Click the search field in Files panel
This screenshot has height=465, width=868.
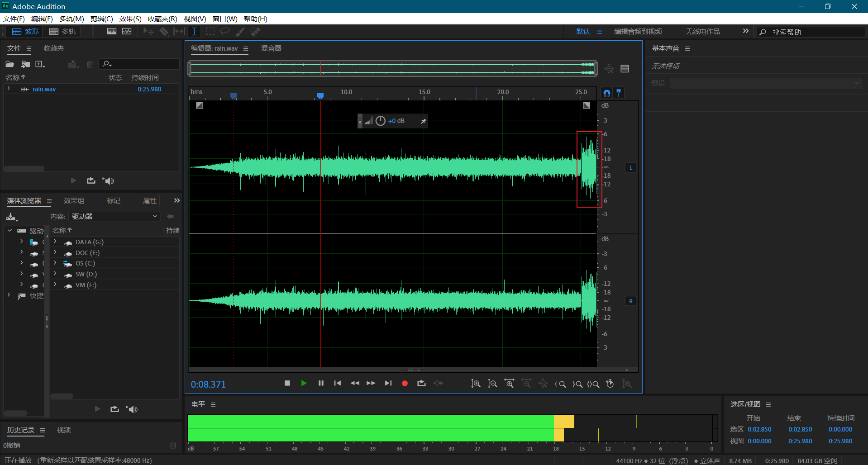point(139,64)
